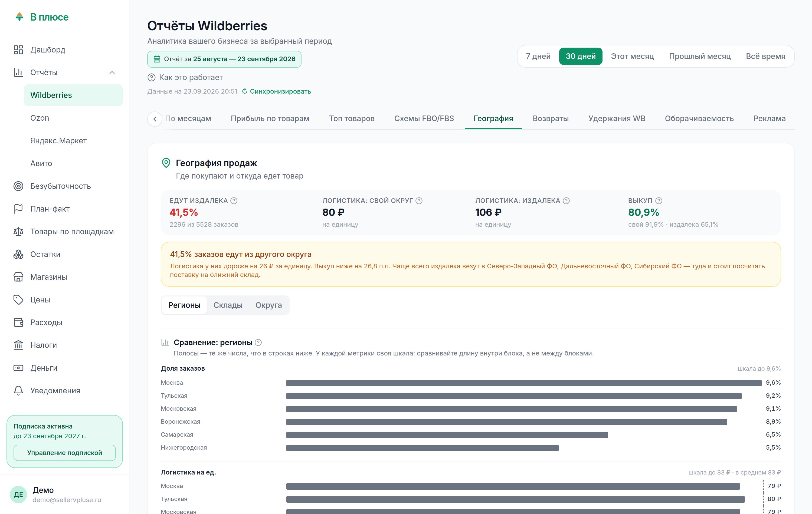Select the 7 дней period option
The image size is (812, 514).
coord(538,56)
